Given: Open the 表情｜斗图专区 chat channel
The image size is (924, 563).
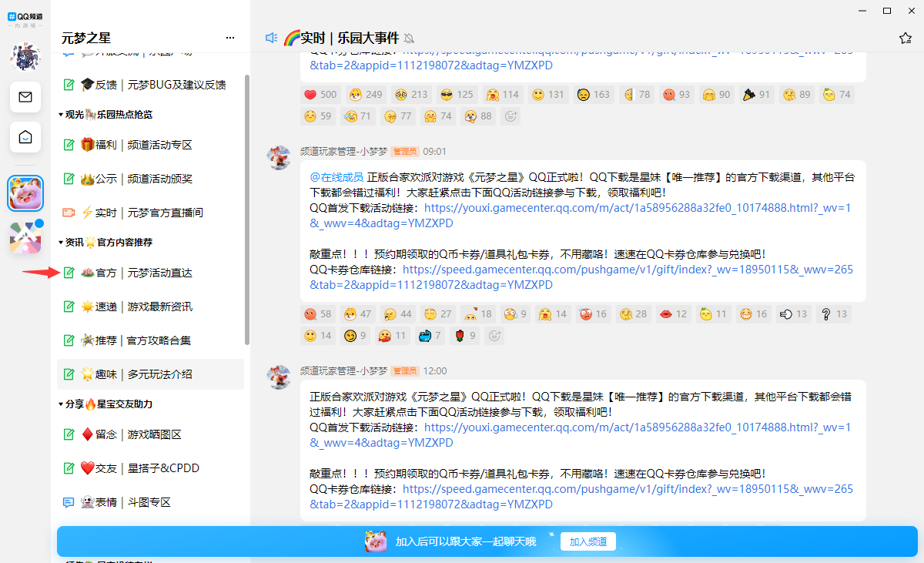Looking at the screenshot, I should (150, 502).
